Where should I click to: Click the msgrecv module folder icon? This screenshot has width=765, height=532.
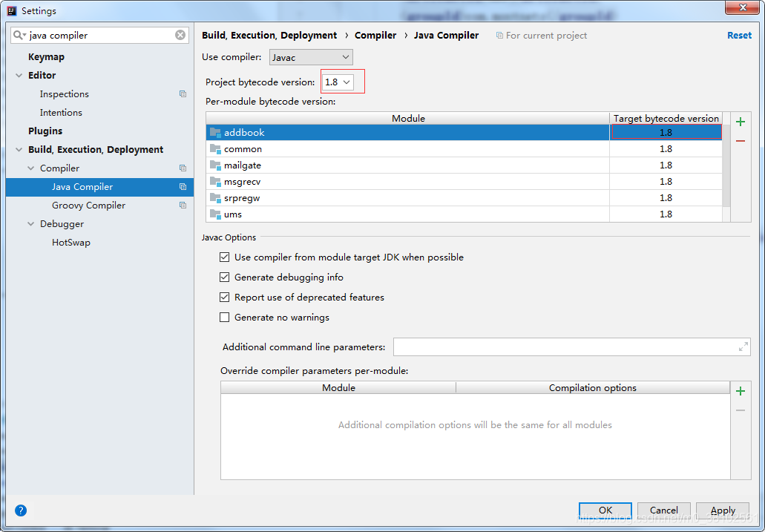click(x=215, y=182)
